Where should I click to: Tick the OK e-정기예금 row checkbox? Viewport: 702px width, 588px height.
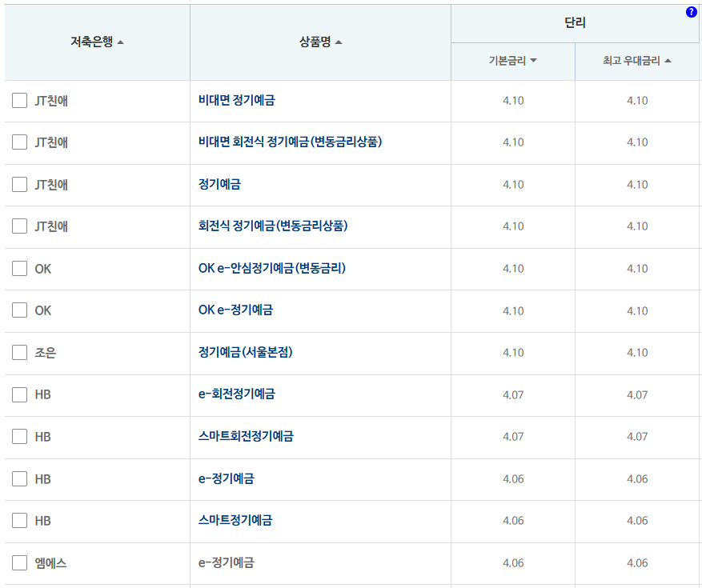pos(20,310)
